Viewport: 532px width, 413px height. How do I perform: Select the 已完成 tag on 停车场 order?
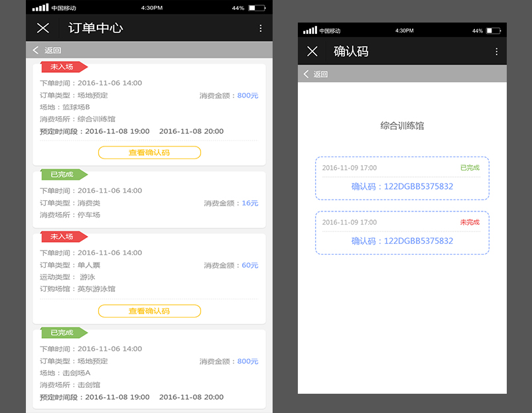pos(62,174)
